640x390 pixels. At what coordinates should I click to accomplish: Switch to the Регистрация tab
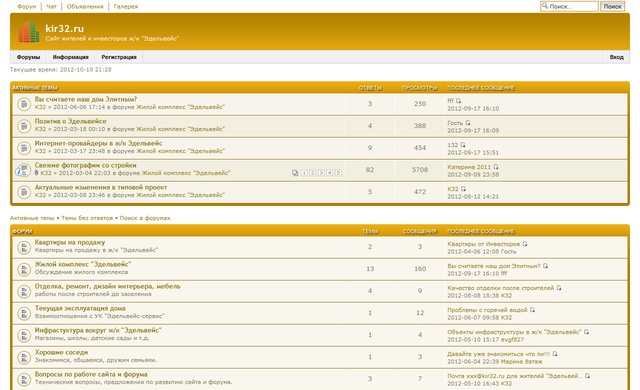[x=119, y=57]
